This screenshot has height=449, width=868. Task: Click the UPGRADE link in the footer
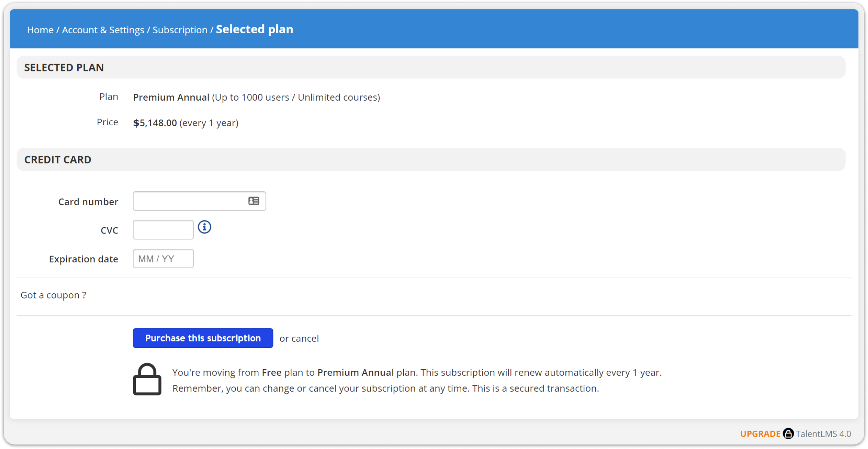[x=760, y=434]
